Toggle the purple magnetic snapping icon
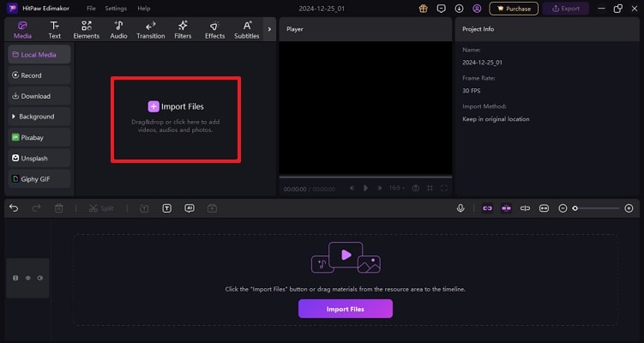 click(x=506, y=208)
